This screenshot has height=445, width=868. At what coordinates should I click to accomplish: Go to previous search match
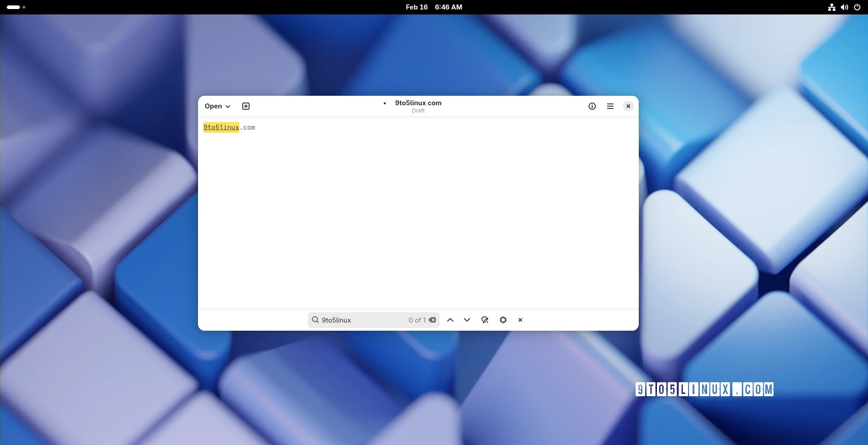(450, 320)
